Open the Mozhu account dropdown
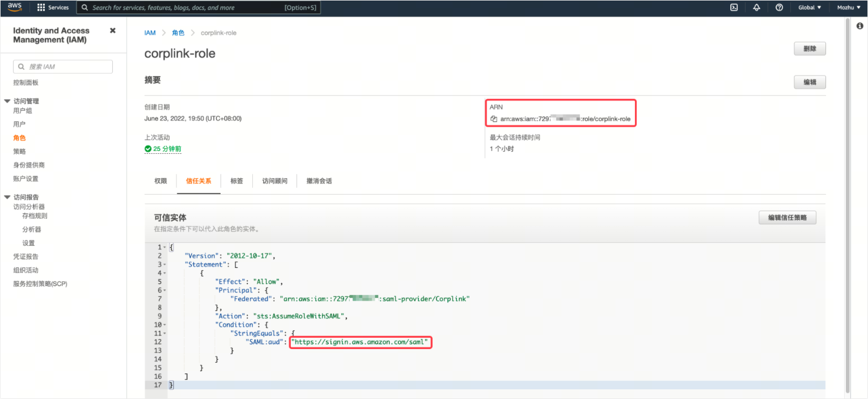 (849, 7)
